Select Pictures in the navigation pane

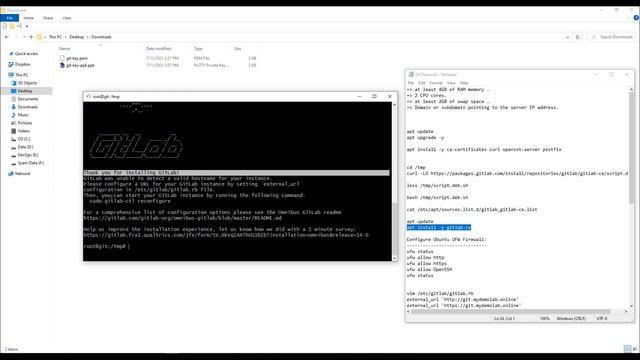click(x=24, y=123)
